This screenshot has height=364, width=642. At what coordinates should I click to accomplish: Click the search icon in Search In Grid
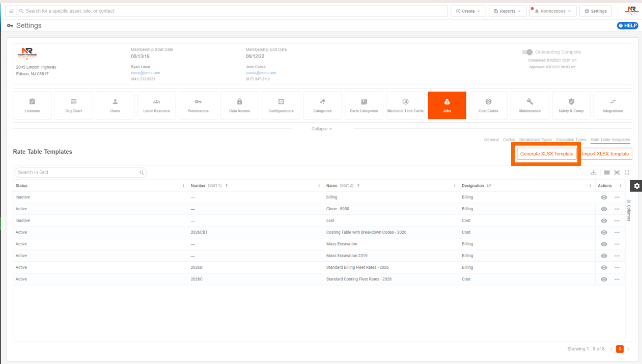tap(142, 173)
